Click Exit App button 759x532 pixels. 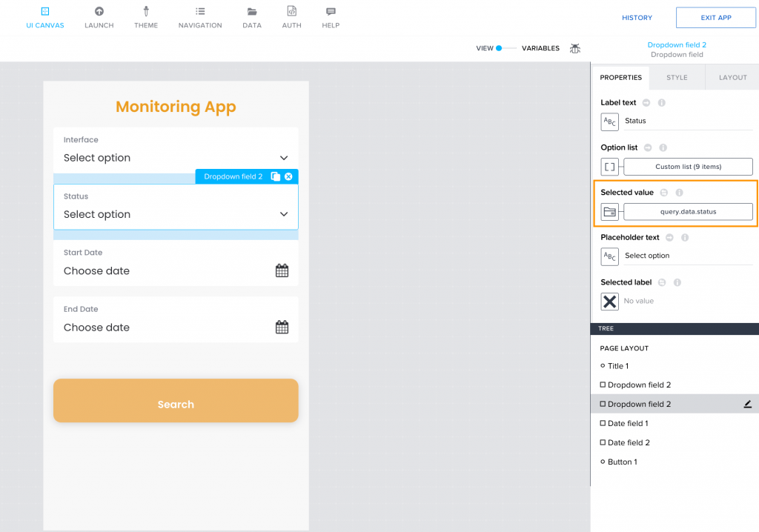coord(716,18)
